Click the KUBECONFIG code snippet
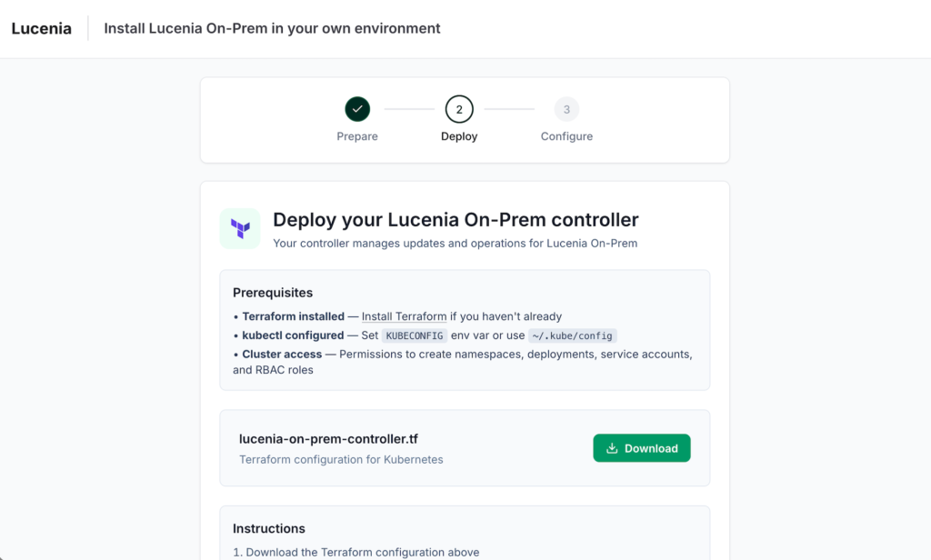The height and width of the screenshot is (560, 931). click(x=415, y=335)
